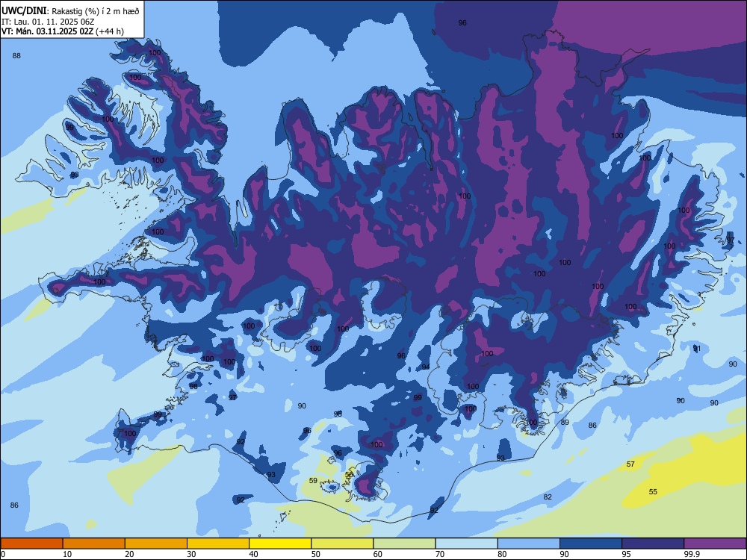Viewport: 747px width, 560px height.
Task: Pick the amber 20–30 legend swatch
Action: click(x=156, y=544)
